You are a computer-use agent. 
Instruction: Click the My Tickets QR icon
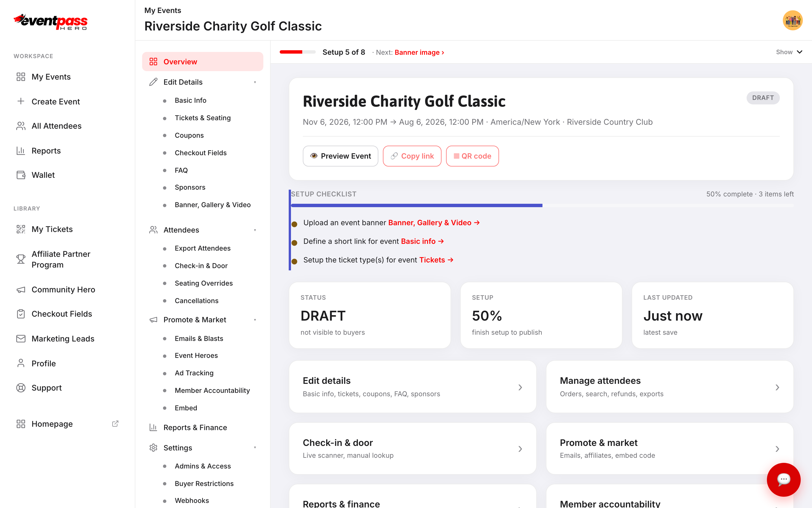coord(21,229)
